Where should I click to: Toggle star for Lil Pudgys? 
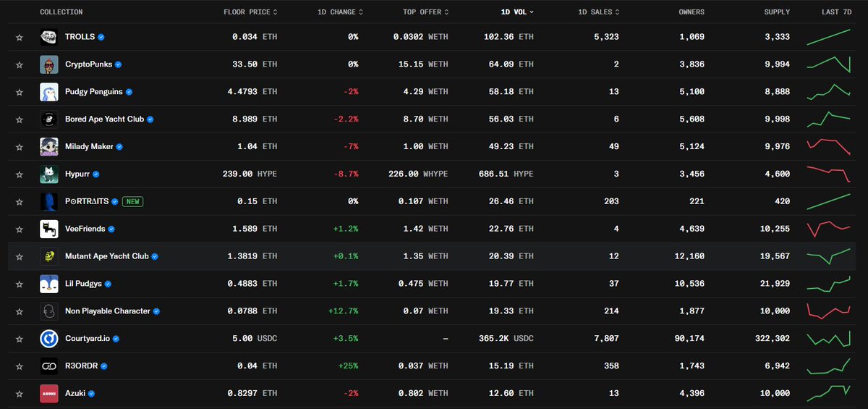[20, 284]
